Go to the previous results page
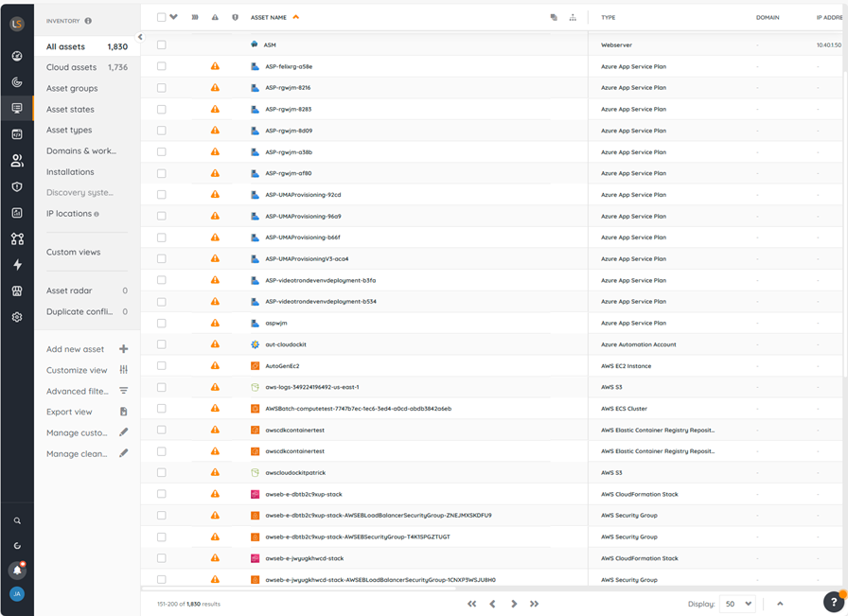848x616 pixels. pos(492,604)
